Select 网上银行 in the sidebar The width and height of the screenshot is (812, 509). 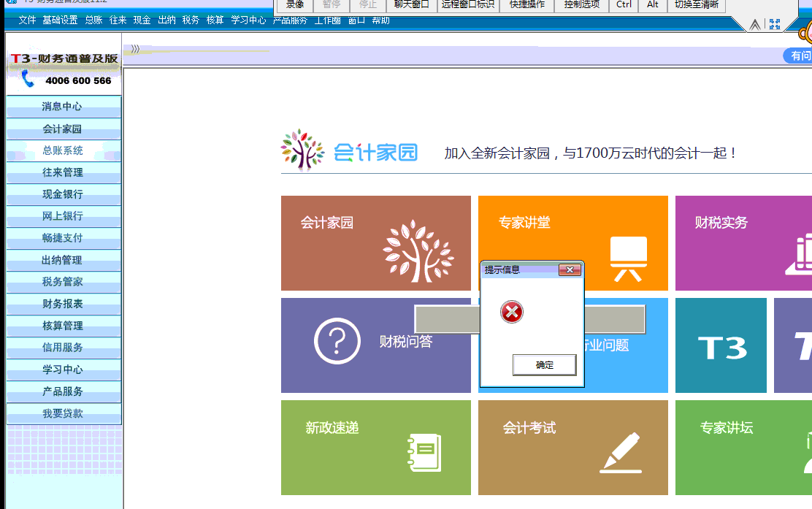click(64, 216)
